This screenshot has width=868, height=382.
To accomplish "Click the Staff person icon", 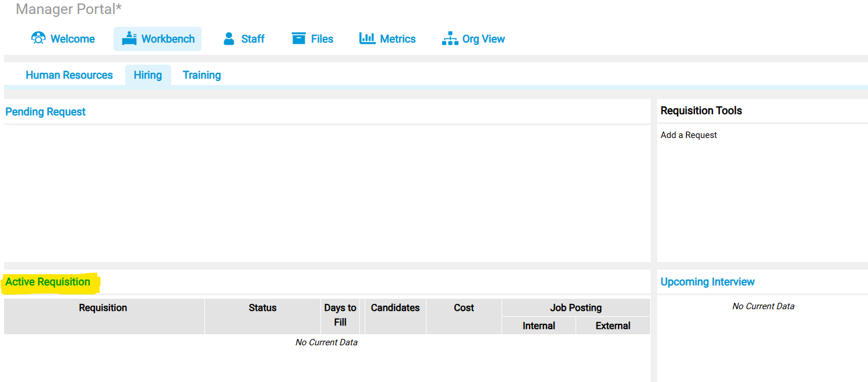I will (229, 38).
